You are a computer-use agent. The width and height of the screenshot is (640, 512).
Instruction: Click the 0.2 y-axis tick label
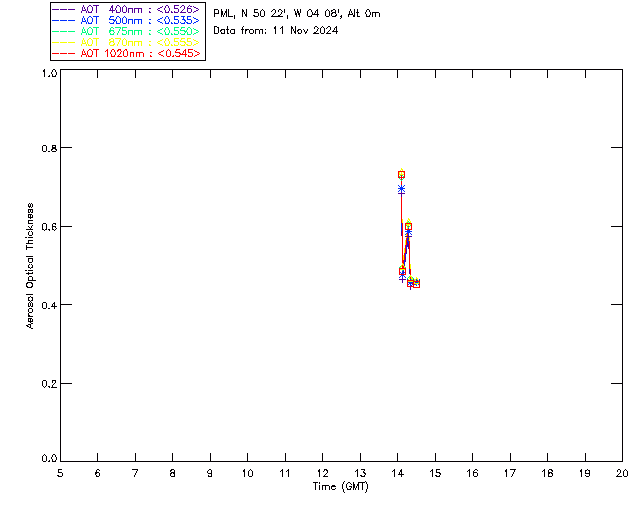pyautogui.click(x=49, y=384)
